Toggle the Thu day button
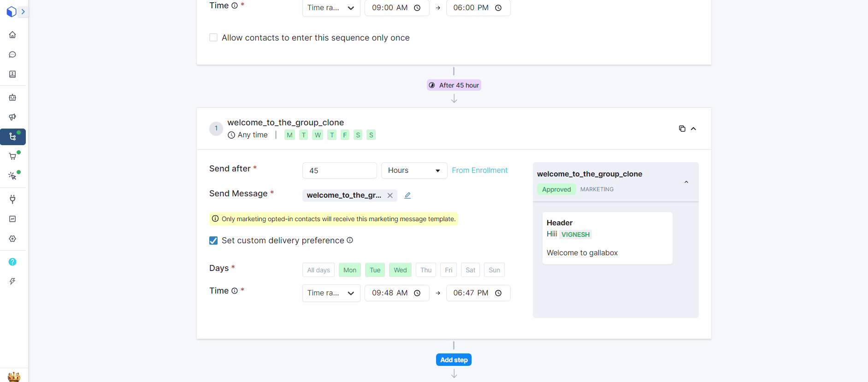This screenshot has height=382, width=868. pos(426,270)
